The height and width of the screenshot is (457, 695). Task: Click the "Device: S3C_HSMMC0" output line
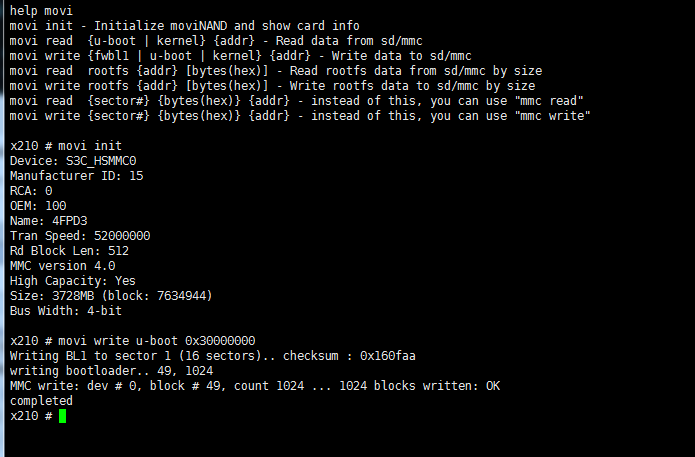pyautogui.click(x=72, y=160)
